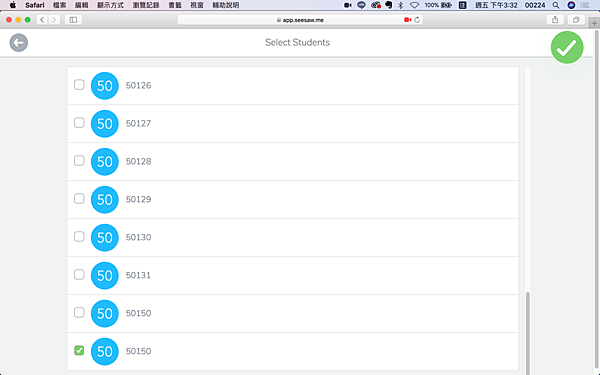Screen dimensions: 600x375
Task: Click the Wi-Fi status icon
Action: pyautogui.click(x=414, y=5)
